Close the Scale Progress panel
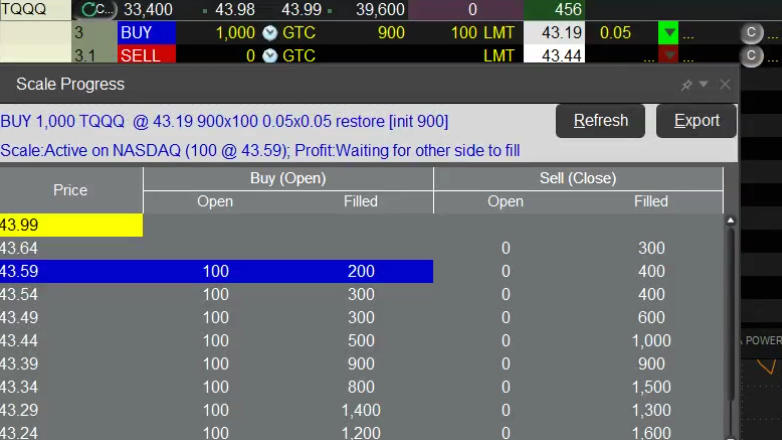This screenshot has width=782, height=440. pos(725,85)
